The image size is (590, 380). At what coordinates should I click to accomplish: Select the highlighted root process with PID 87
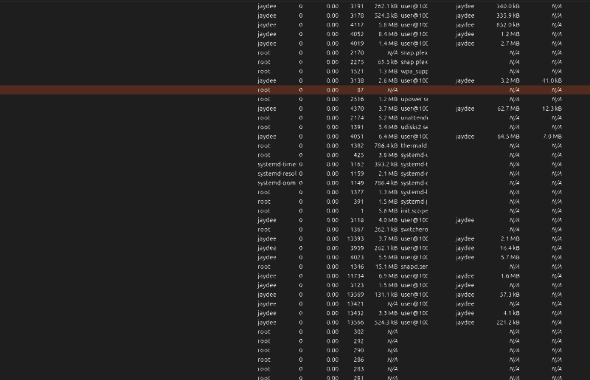click(295, 90)
